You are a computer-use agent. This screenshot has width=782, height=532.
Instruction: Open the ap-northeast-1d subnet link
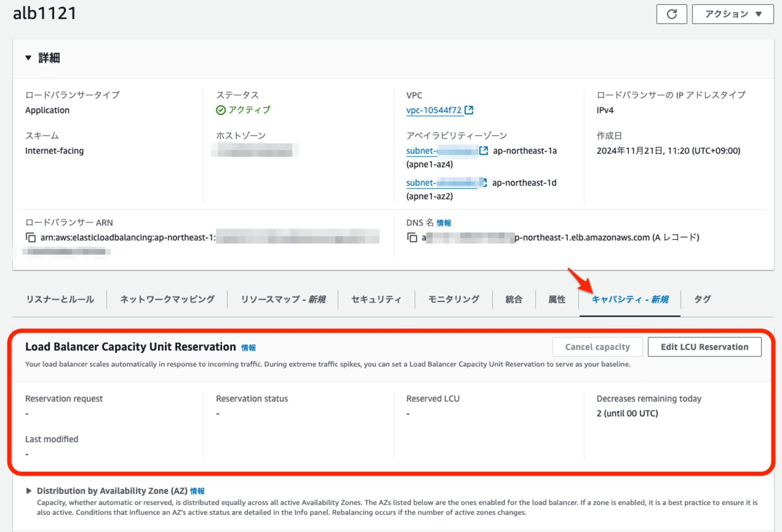pyautogui.click(x=442, y=183)
